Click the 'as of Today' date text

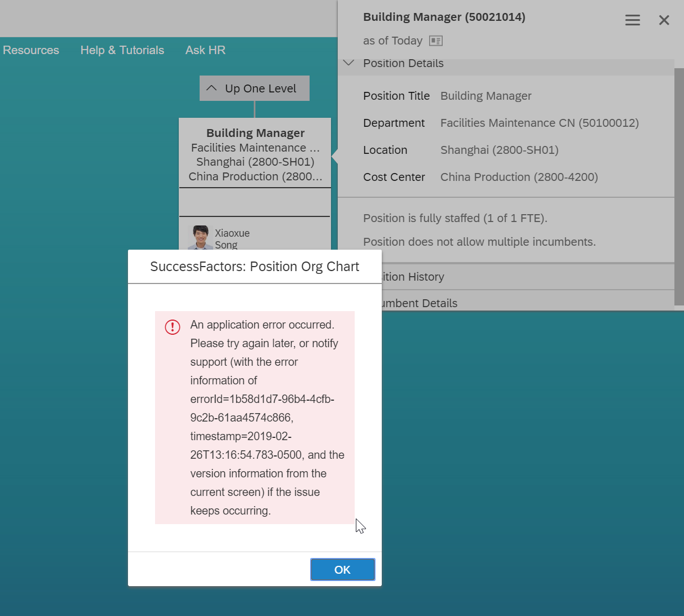click(393, 41)
